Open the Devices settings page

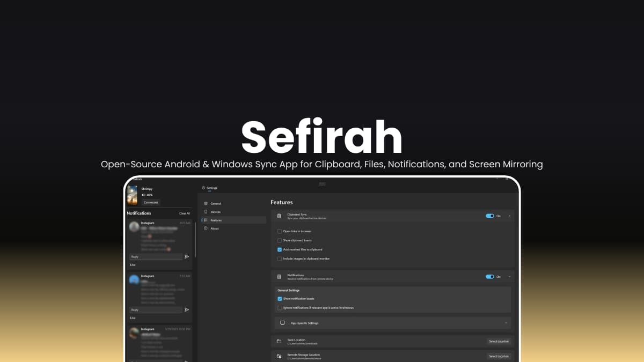coord(234,212)
